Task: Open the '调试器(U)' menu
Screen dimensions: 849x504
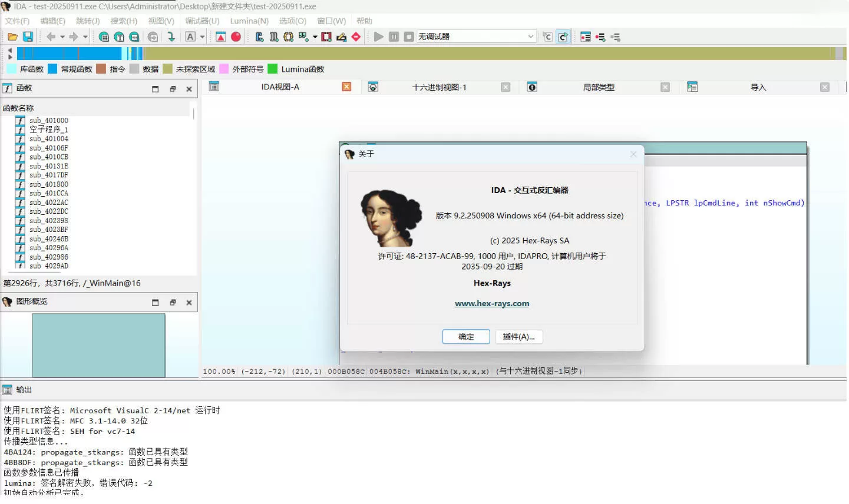Action: 201,21
